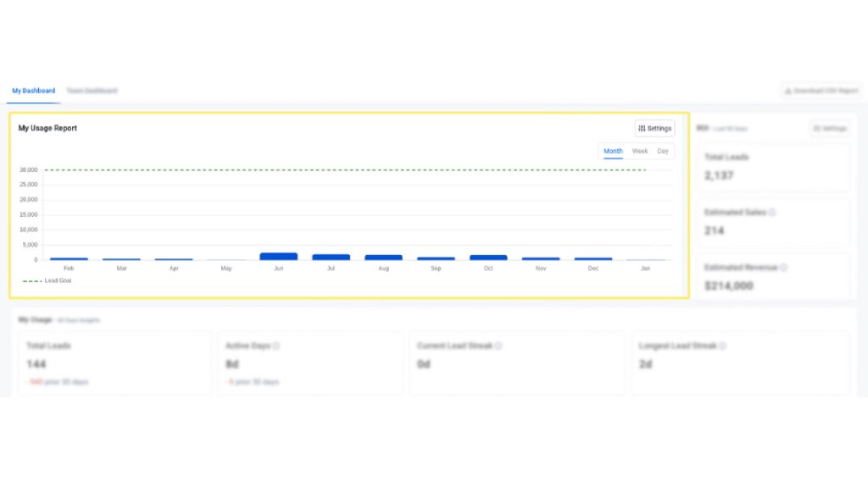Click the 2d Longest Lead Streak value
The height and width of the screenshot is (477, 868).
point(645,364)
